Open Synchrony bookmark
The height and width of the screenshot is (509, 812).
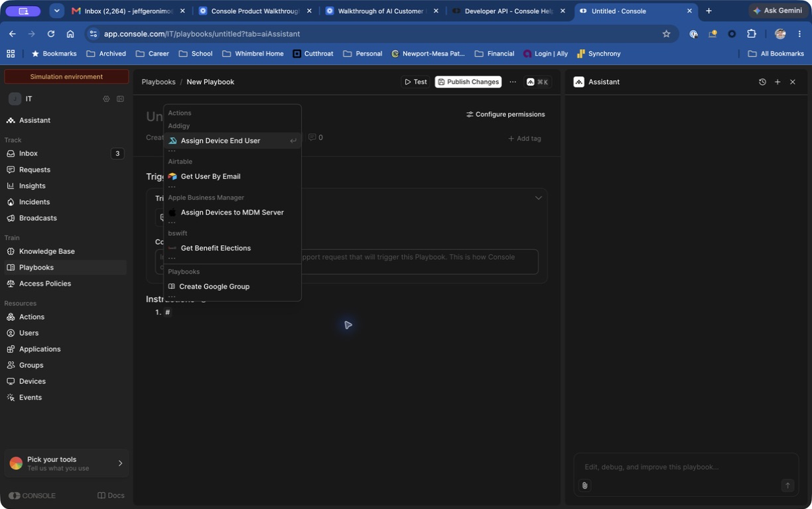pos(598,54)
